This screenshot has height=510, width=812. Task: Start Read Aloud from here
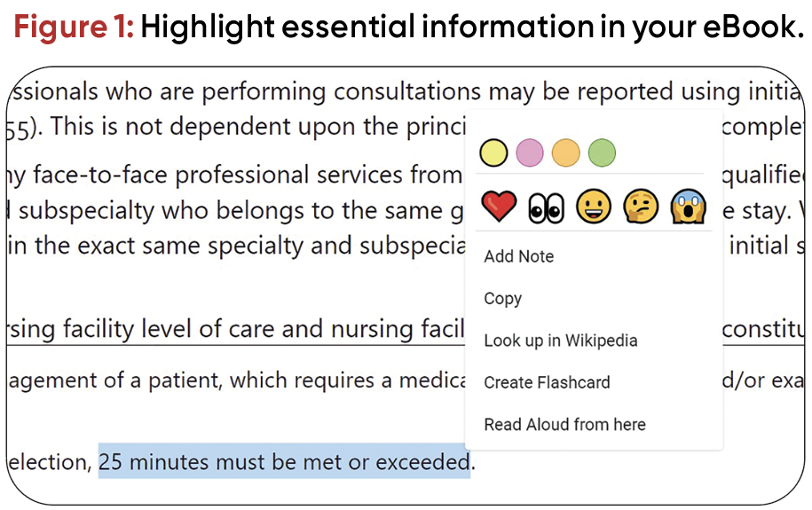(x=565, y=425)
